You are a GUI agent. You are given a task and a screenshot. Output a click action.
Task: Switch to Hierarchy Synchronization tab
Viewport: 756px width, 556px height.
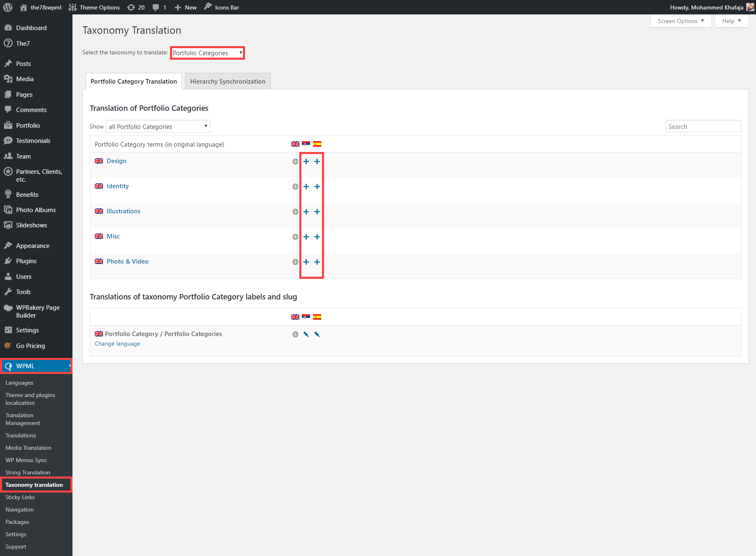[228, 82]
